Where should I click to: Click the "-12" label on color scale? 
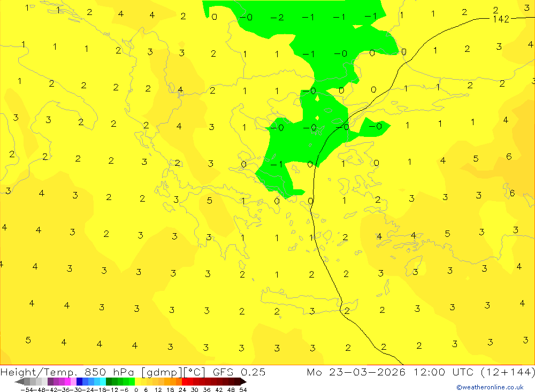(x=113, y=390)
